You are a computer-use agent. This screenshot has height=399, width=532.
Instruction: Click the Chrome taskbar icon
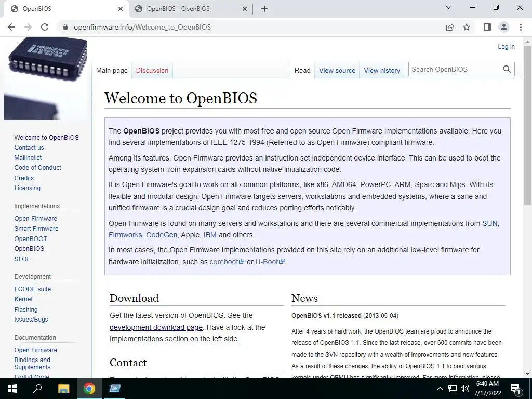point(89,389)
